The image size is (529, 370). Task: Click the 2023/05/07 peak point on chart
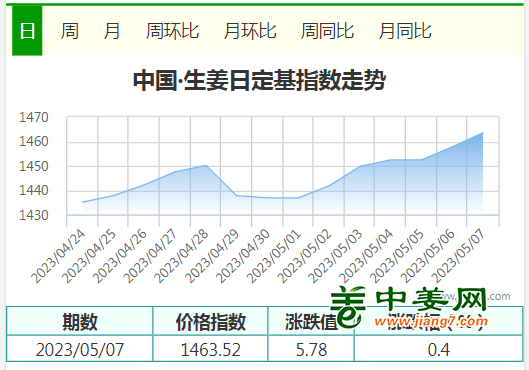pos(483,133)
